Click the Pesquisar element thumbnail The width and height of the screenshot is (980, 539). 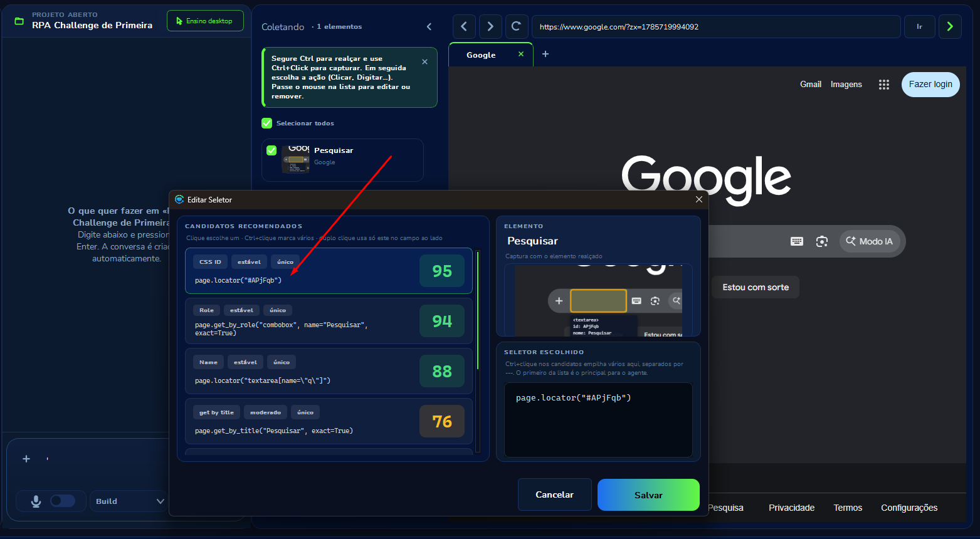click(295, 159)
